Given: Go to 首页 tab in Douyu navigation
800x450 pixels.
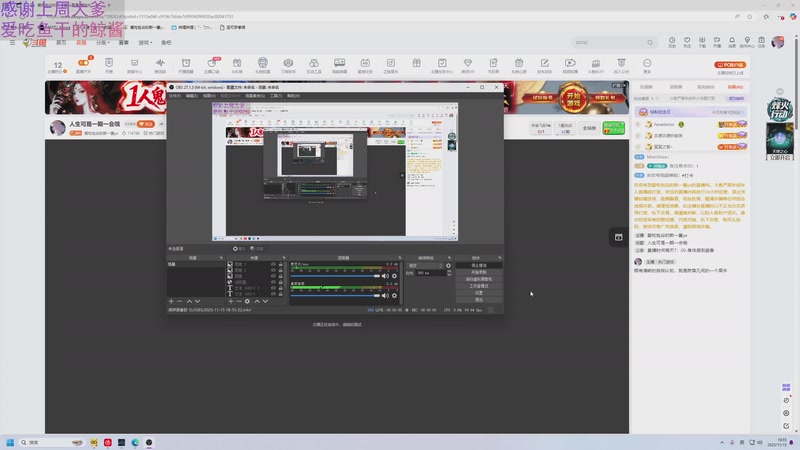Looking at the screenshot, I should click(x=61, y=42).
